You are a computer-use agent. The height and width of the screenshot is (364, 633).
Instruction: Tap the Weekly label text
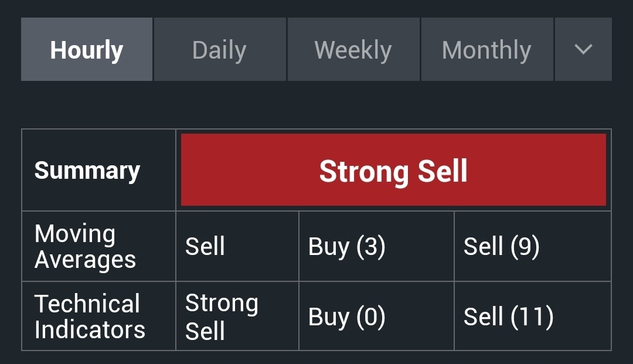tap(353, 50)
